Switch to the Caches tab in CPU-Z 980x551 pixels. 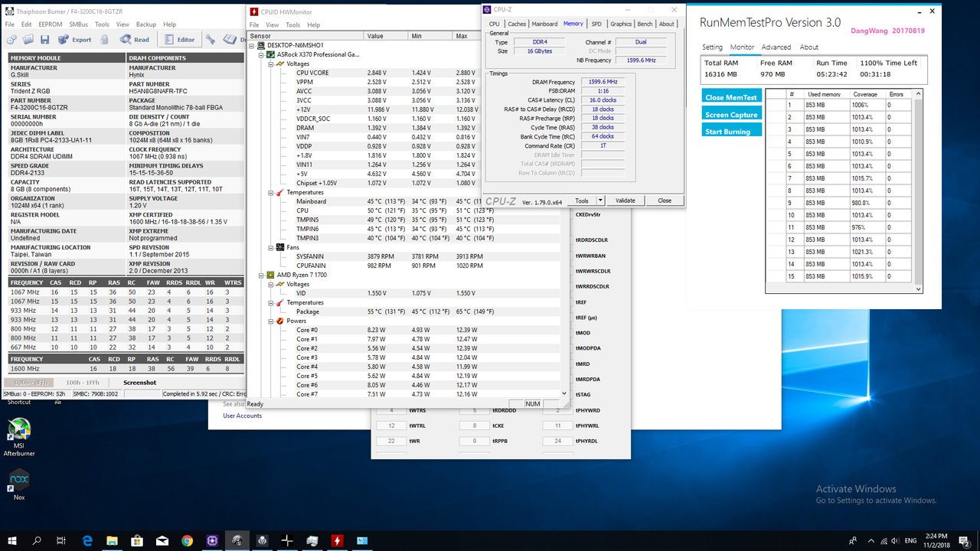point(517,24)
